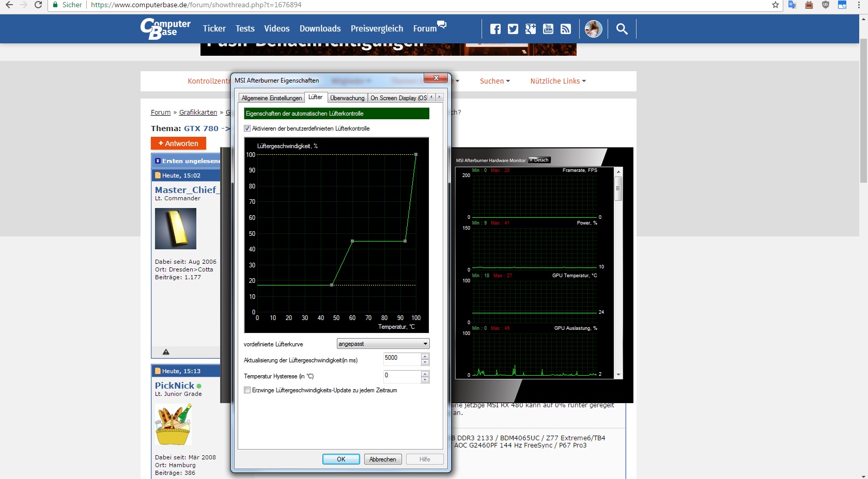Viewport: 868px width, 479px height.
Task: Decrease the fan speed update interval value
Action: pyautogui.click(x=425, y=362)
